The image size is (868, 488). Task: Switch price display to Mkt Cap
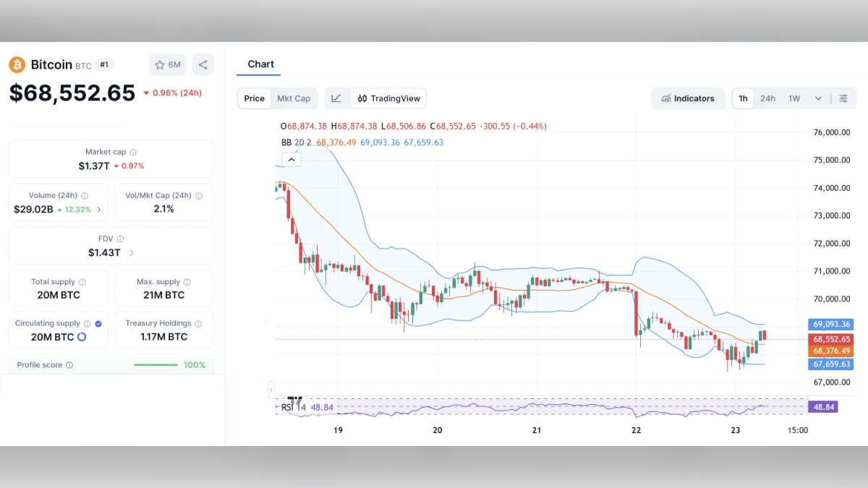click(x=294, y=98)
